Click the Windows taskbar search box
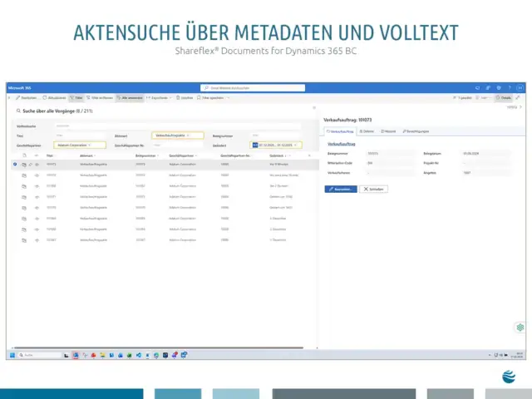 click(x=40, y=355)
